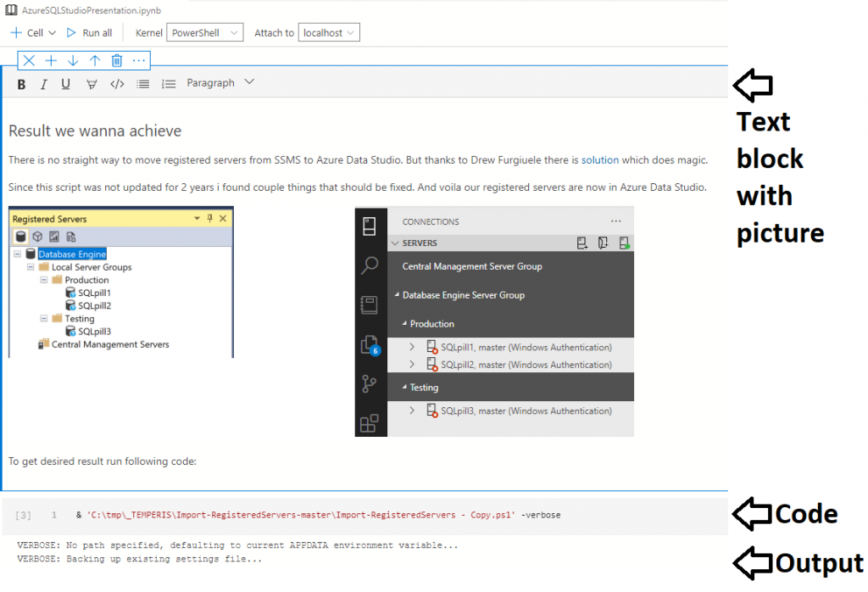Open Connections panel more actions ellipsis
This screenshot has width=868, height=592.
615,221
